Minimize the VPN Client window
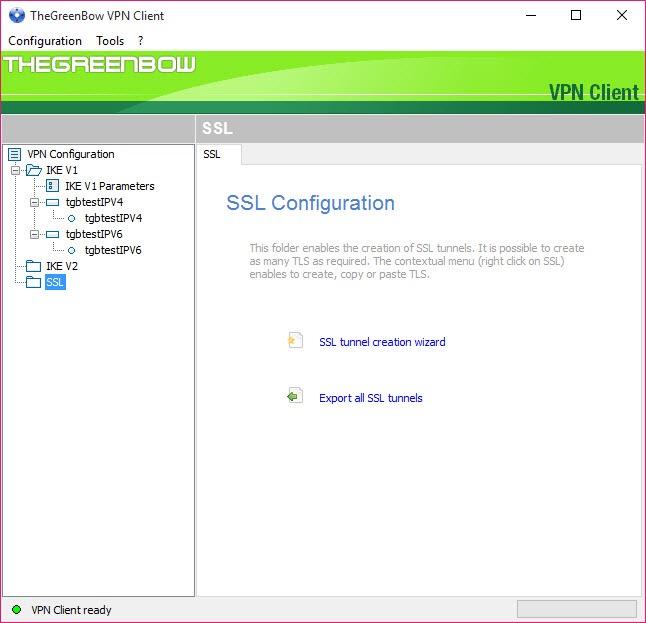The width and height of the screenshot is (646, 623). tap(531, 16)
